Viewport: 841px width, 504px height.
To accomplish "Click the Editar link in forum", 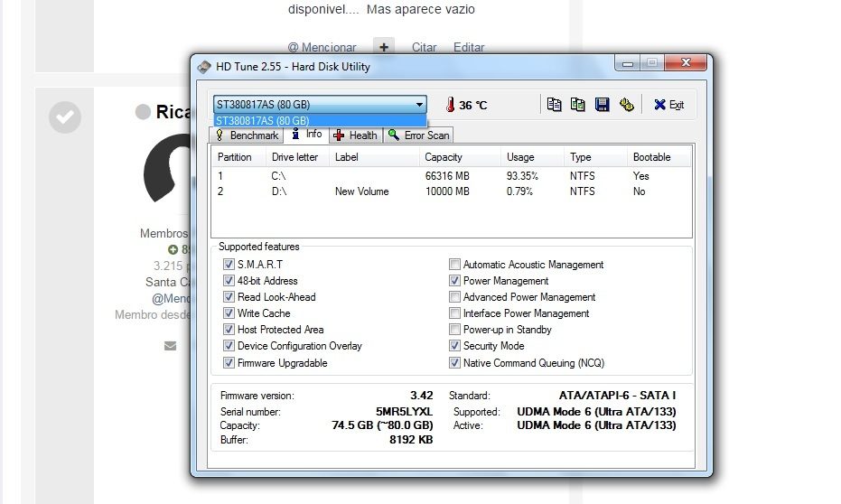I will pyautogui.click(x=469, y=47).
